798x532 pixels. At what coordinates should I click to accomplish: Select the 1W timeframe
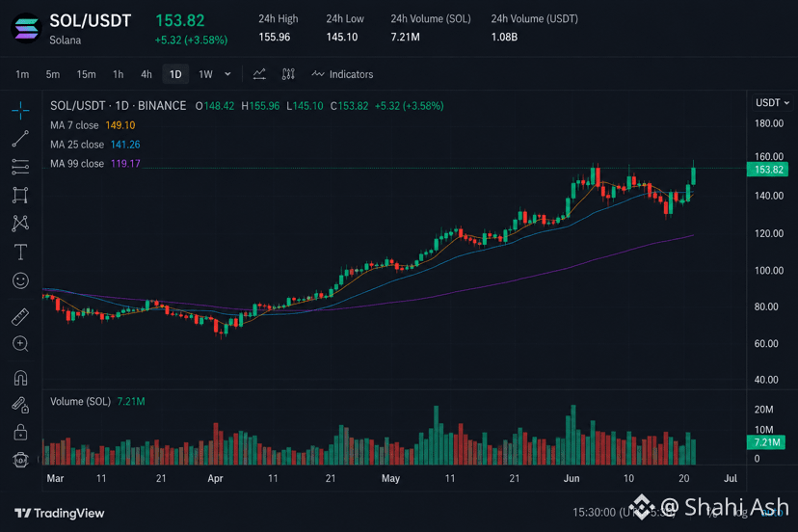[205, 74]
